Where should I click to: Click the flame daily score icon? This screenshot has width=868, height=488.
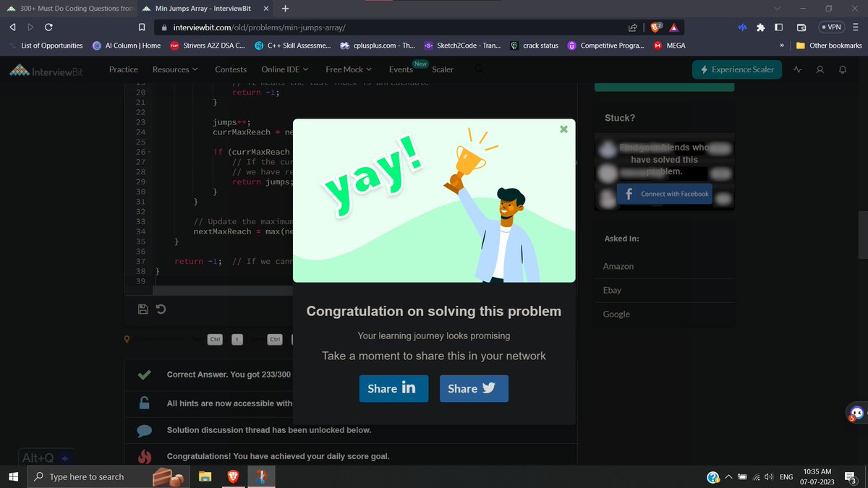click(145, 456)
